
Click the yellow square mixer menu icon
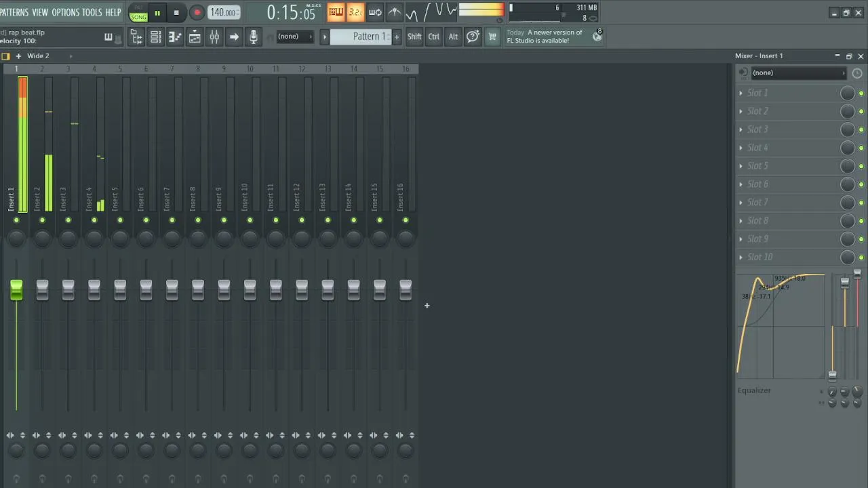(x=5, y=56)
